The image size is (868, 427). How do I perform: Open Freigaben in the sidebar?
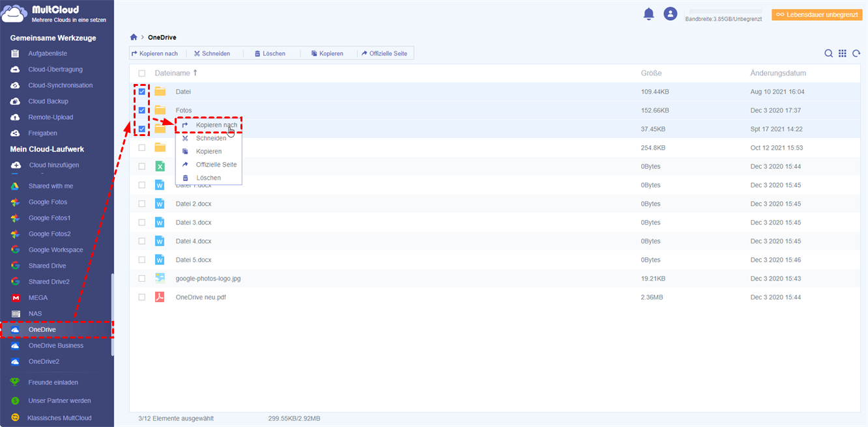pyautogui.click(x=43, y=133)
